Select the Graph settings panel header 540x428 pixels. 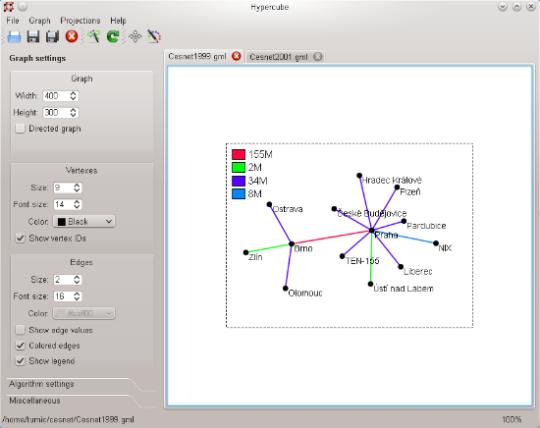click(38, 58)
